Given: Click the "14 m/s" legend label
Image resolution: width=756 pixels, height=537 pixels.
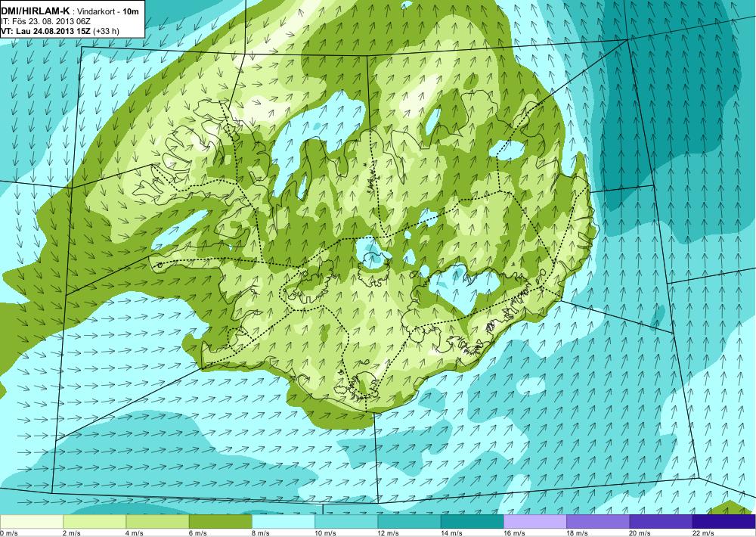Looking at the screenshot, I should [452, 533].
